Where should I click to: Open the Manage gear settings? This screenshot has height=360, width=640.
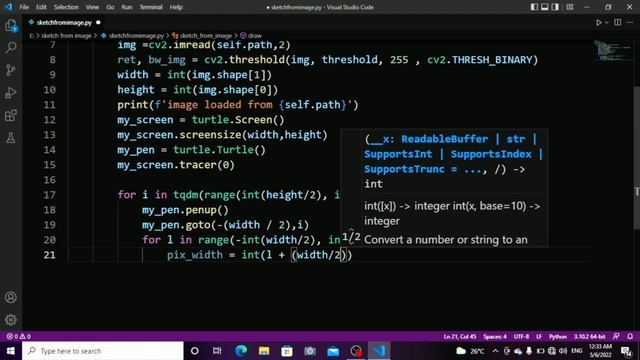(11, 320)
